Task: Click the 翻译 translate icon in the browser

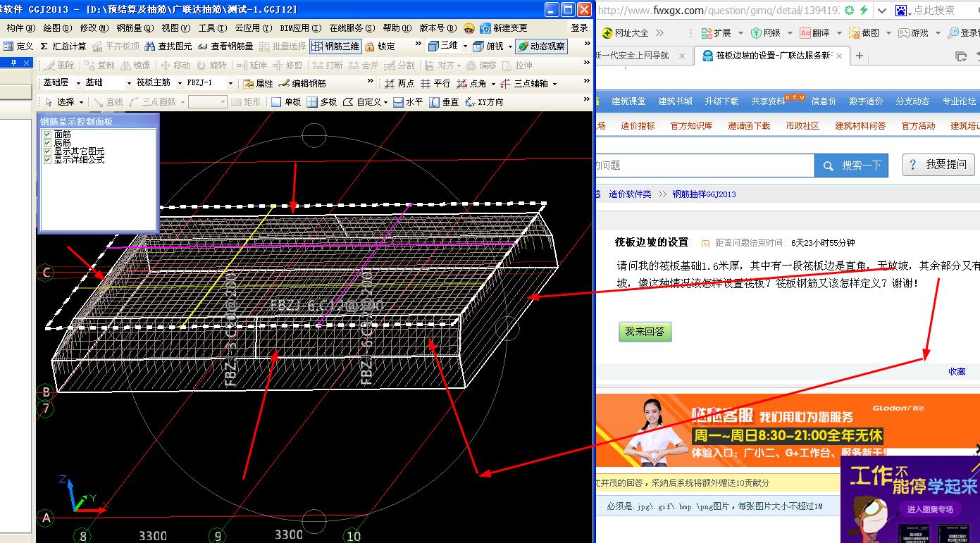Action: pyautogui.click(x=814, y=32)
